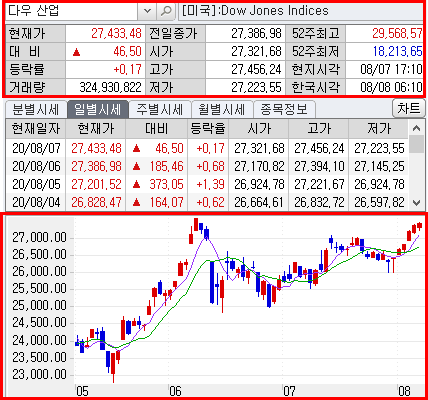Open the 주별시세 tab
Viewport: 428px width, 400px height.
point(160,109)
